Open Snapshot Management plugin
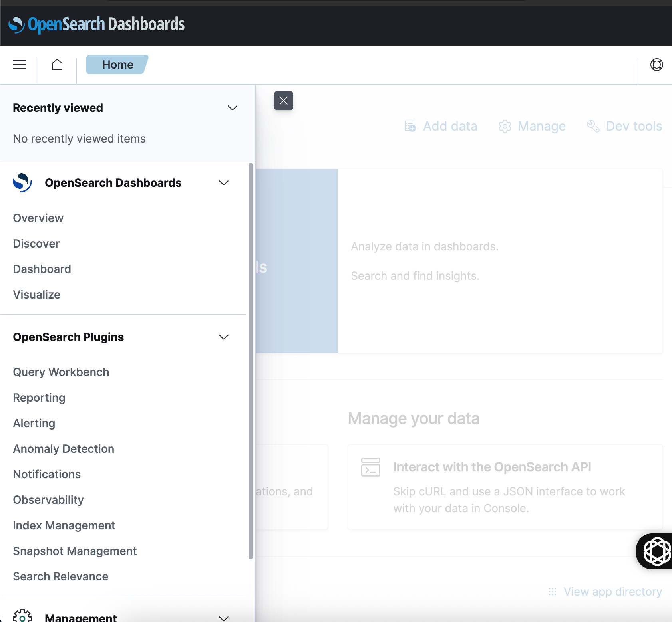Screen dimensions: 672x622 75,551
